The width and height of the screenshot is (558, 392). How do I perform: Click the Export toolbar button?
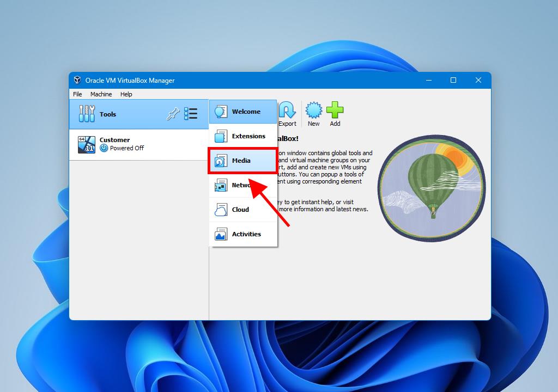(x=287, y=114)
